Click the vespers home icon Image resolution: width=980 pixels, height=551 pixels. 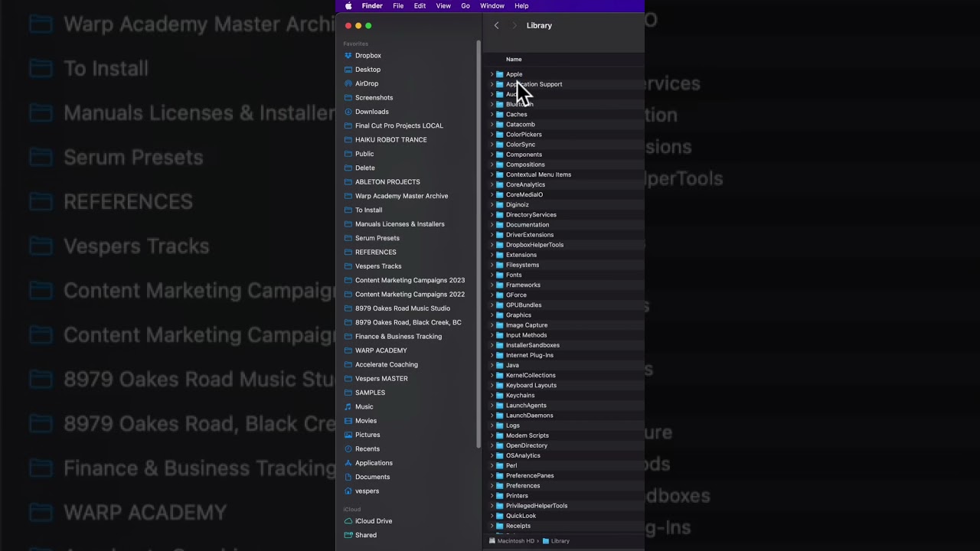pyautogui.click(x=348, y=491)
